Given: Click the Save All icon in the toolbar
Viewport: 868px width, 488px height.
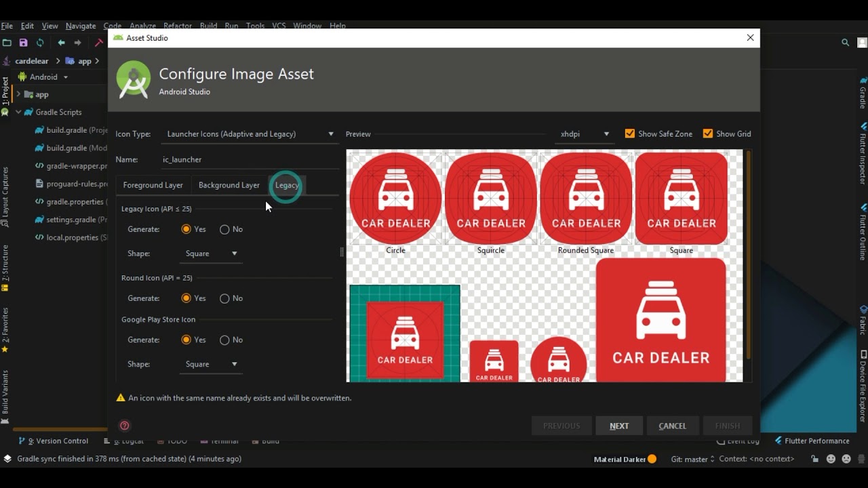Looking at the screenshot, I should tap(23, 42).
